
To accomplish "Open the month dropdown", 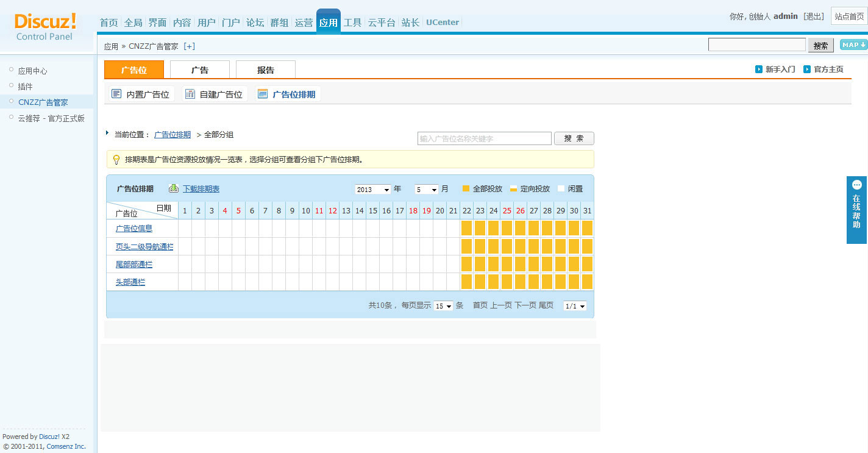I will (427, 190).
